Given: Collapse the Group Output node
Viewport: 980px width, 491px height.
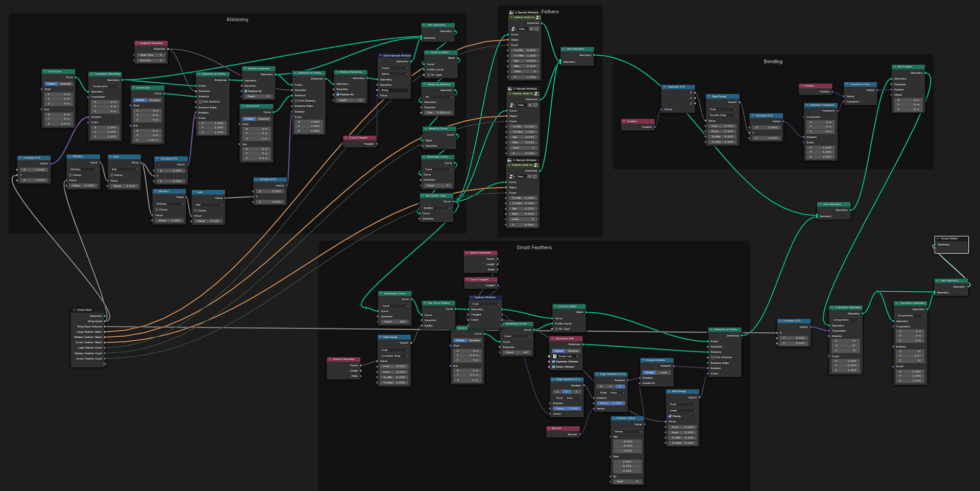Looking at the screenshot, I should 938,238.
